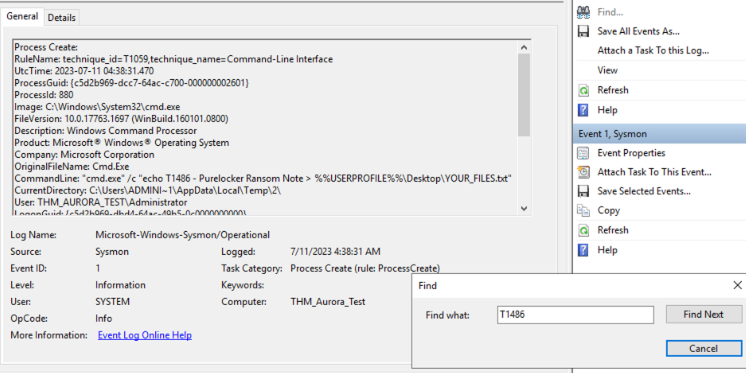The width and height of the screenshot is (746, 373).
Task: Click the event text scrollbar down arrow
Action: (x=524, y=208)
